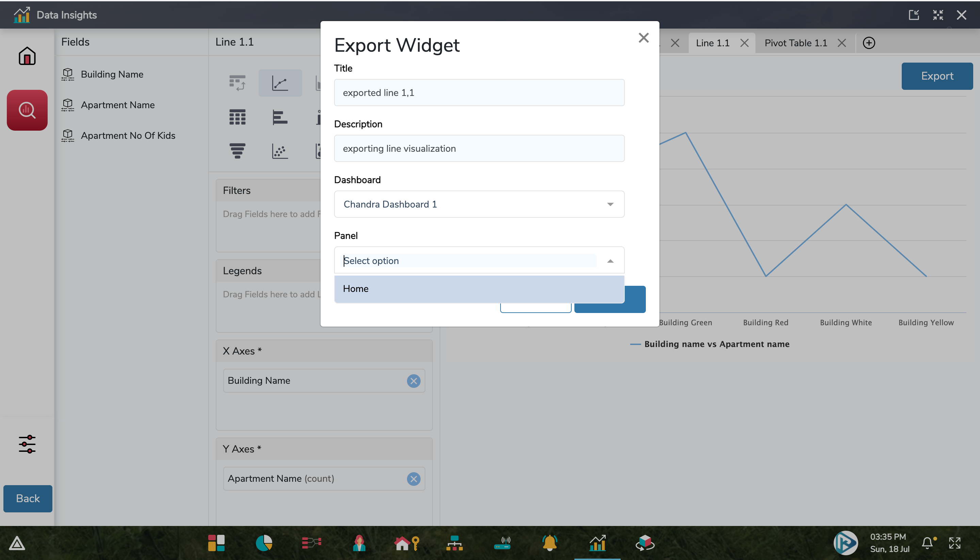Switch to the 'Line 1.1' tab
Viewport: 980px width, 560px height.
pos(713,43)
